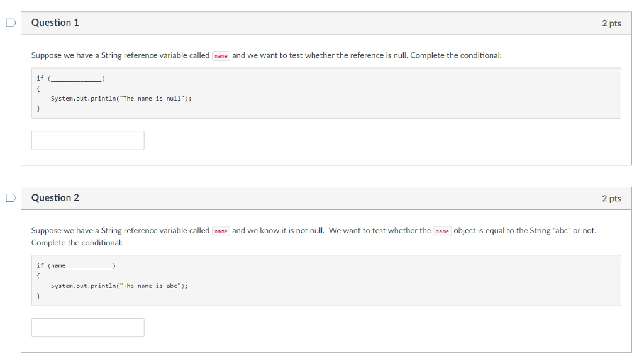Click the 2 pts label on Question 1
Screen dimensions: 644x361
point(611,23)
